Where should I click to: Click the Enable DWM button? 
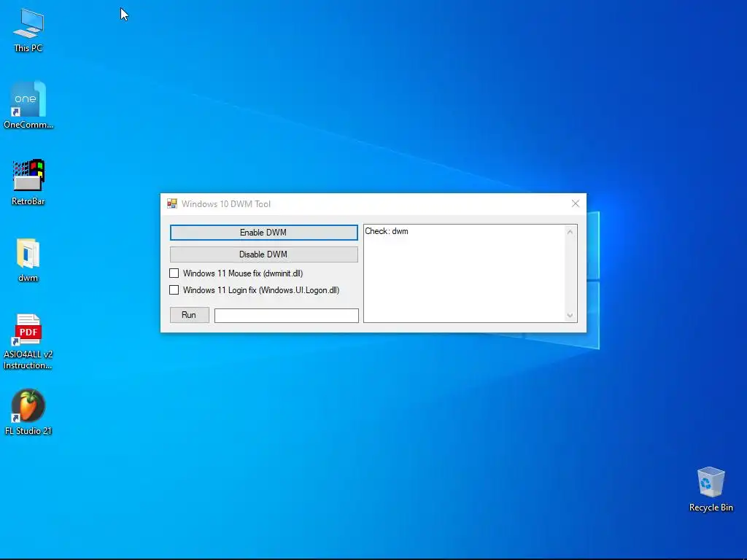(x=263, y=233)
